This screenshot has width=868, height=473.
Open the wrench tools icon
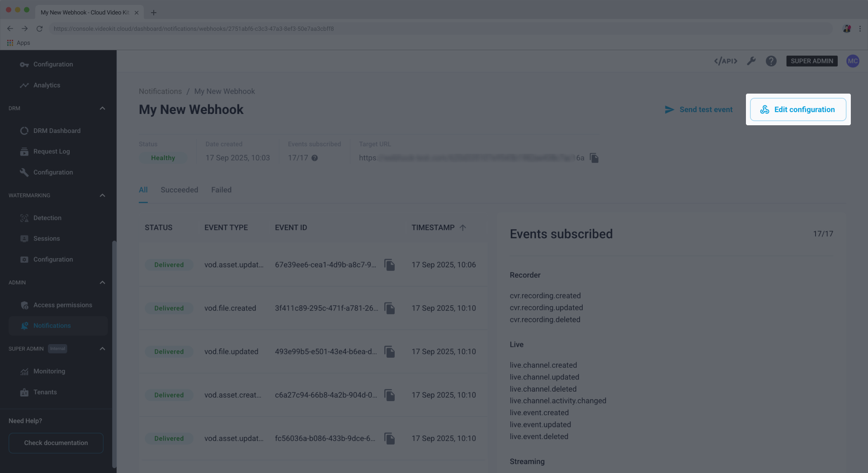click(x=751, y=61)
